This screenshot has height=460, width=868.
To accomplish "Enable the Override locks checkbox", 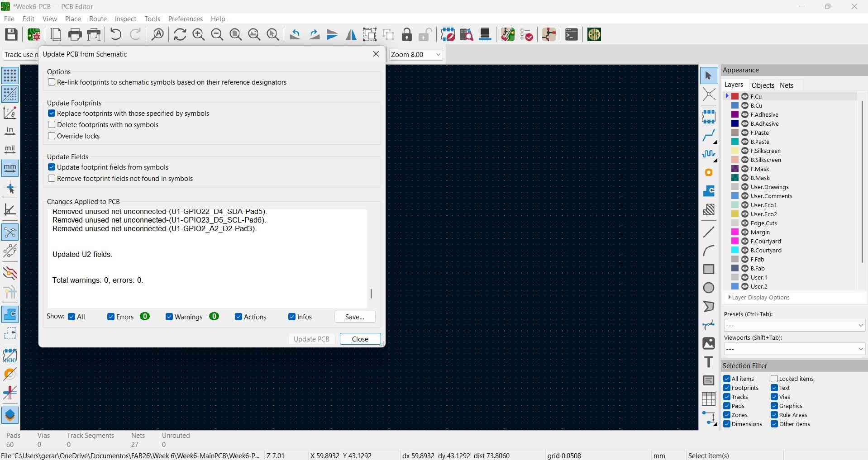I will coord(52,136).
